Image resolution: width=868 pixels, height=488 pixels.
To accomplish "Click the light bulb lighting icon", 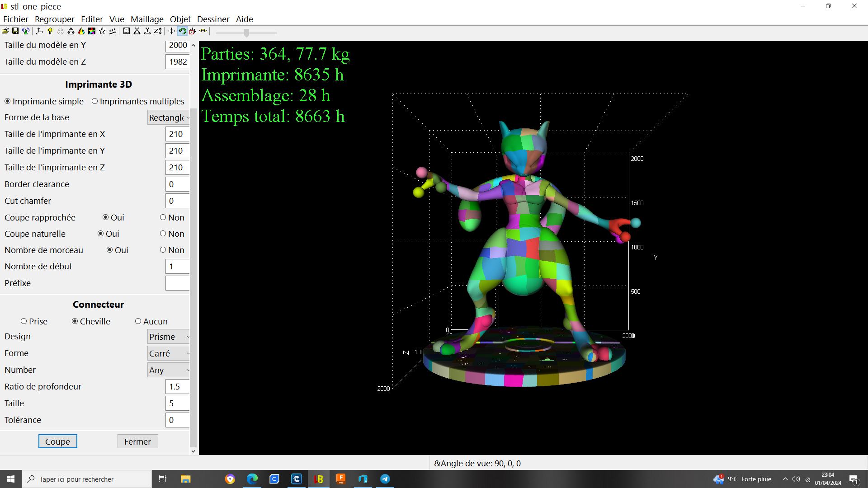I will tap(50, 31).
